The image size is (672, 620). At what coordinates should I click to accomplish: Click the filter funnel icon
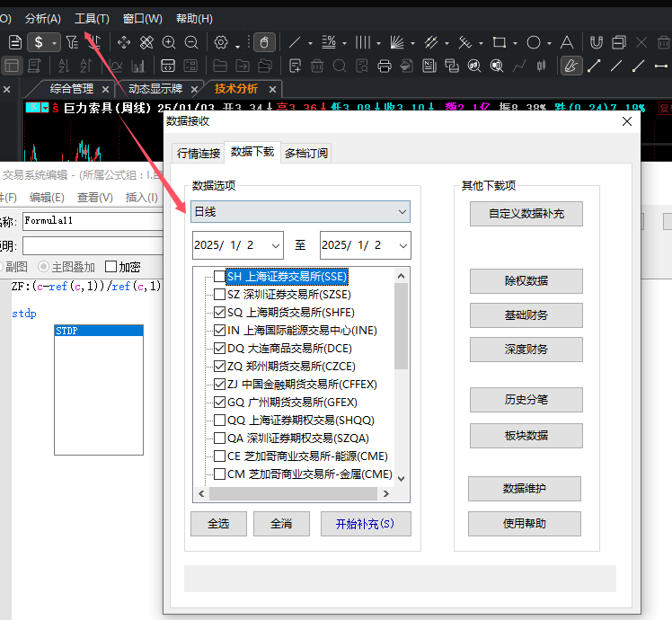click(x=72, y=42)
